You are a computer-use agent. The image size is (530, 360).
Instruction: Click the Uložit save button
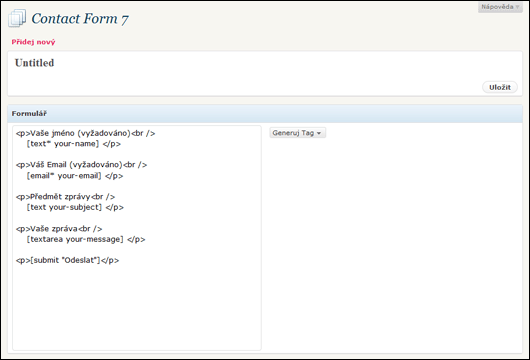click(500, 87)
